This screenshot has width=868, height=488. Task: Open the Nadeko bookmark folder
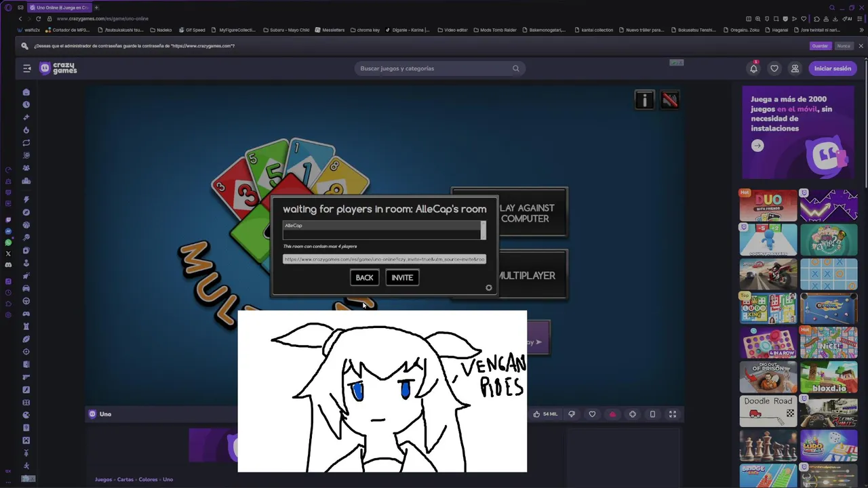click(x=161, y=30)
